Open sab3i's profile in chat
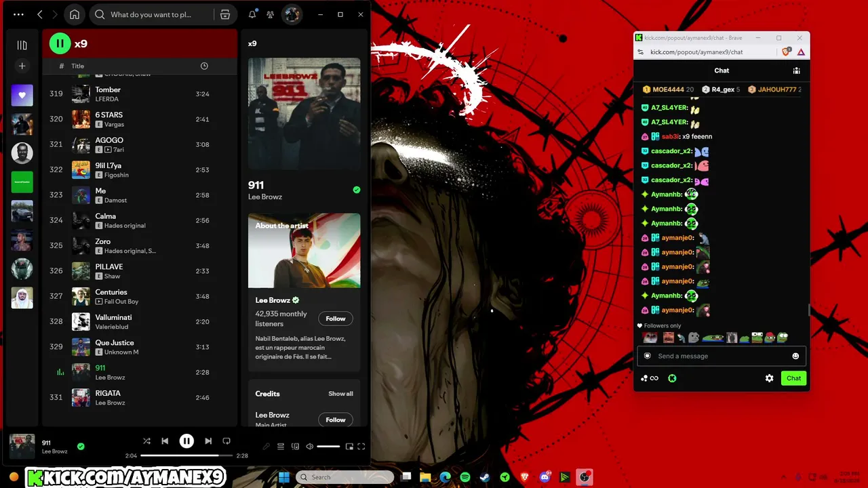868x488 pixels. pyautogui.click(x=671, y=137)
